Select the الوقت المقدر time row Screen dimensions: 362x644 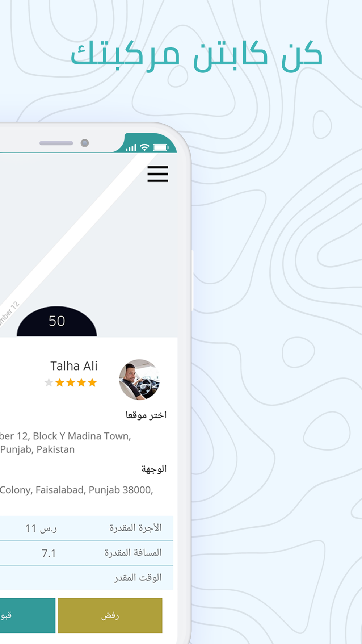point(87,578)
